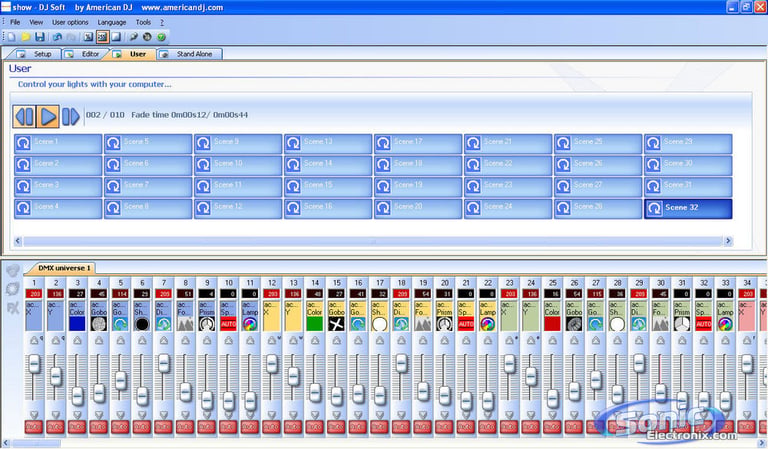Image resolution: width=768 pixels, height=449 pixels.
Task: Trigger the Scene 10 button
Action: point(238,165)
